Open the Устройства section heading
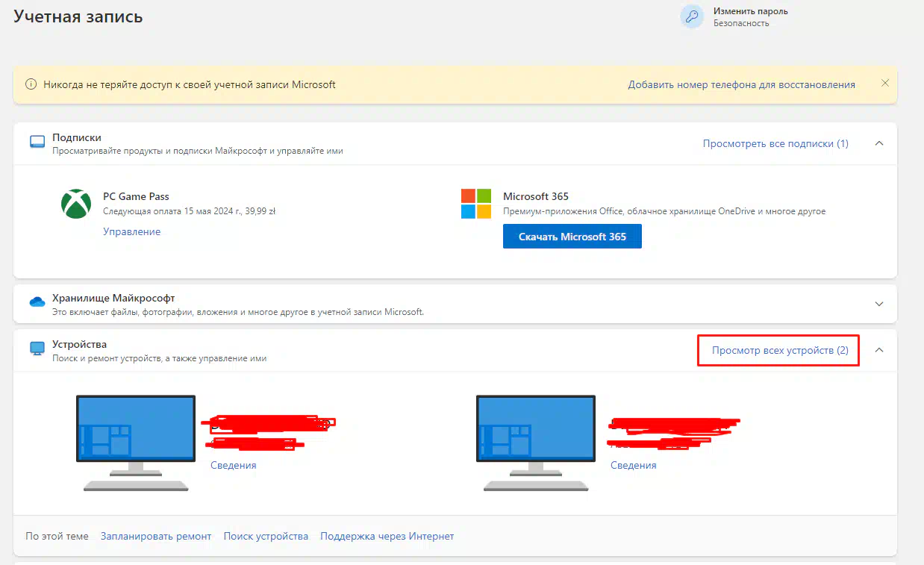924x565 pixels. point(79,344)
